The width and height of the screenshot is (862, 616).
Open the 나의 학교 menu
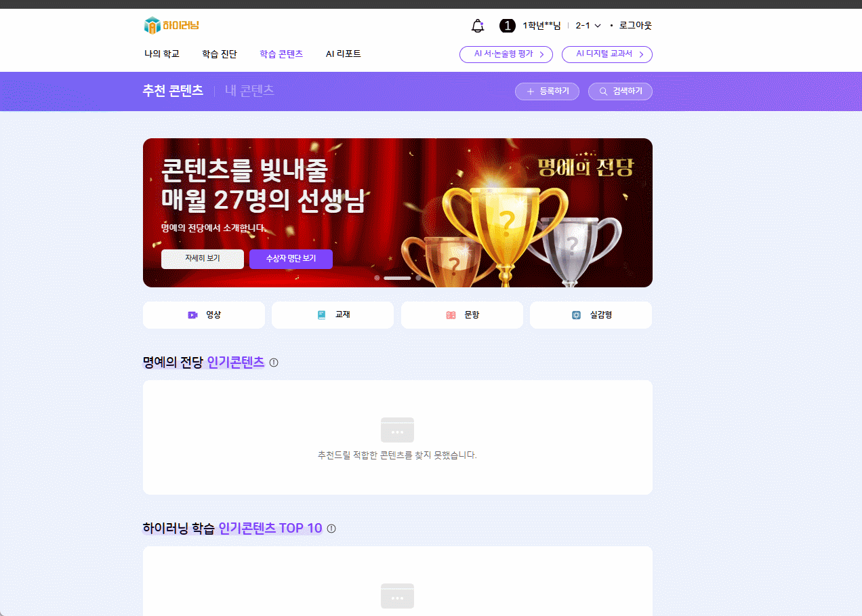tap(162, 54)
